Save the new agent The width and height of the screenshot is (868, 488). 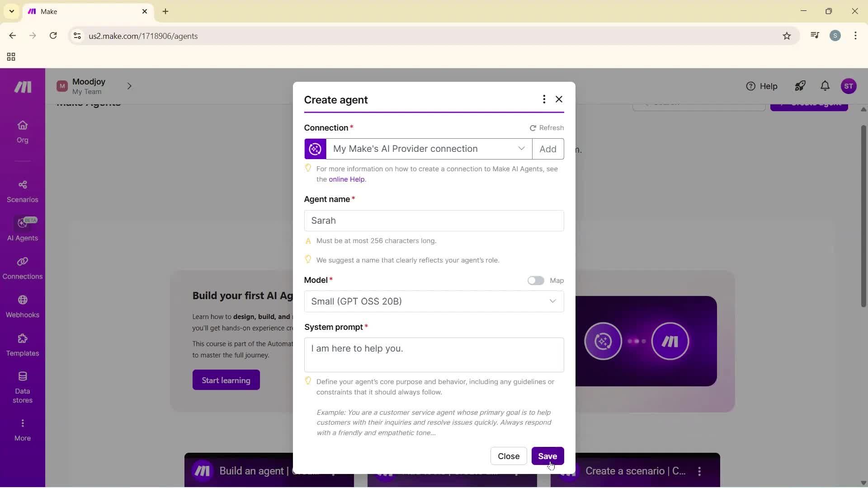coord(547,456)
